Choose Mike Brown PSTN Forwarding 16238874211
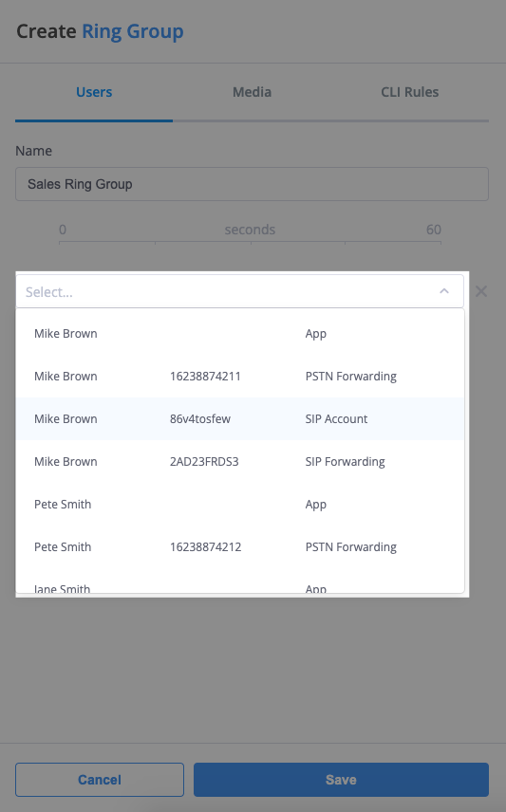 240,376
